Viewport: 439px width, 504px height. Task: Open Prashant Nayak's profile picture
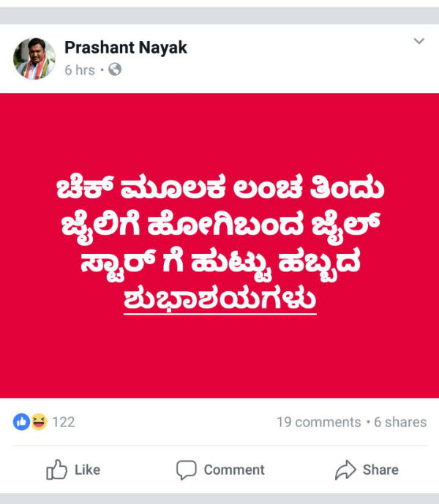34,59
